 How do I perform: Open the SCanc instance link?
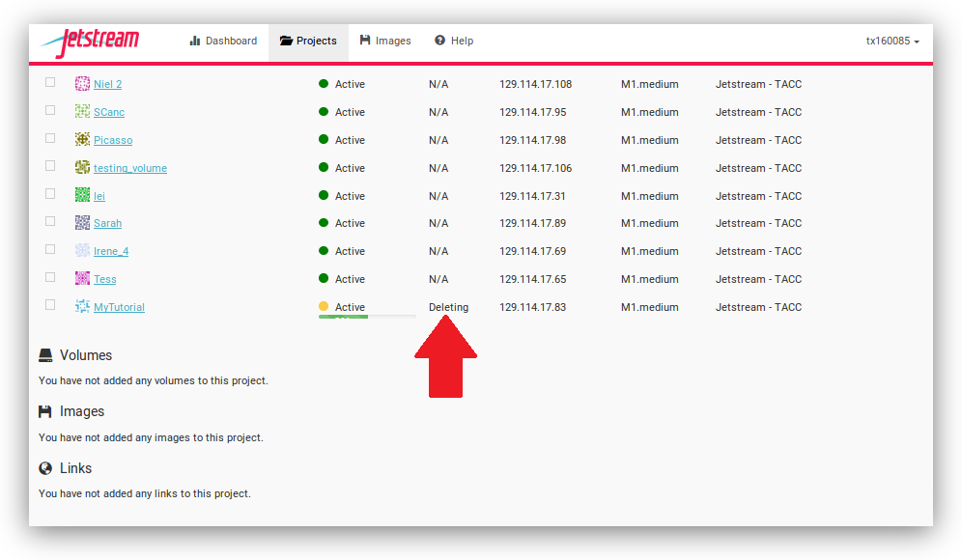click(x=109, y=113)
